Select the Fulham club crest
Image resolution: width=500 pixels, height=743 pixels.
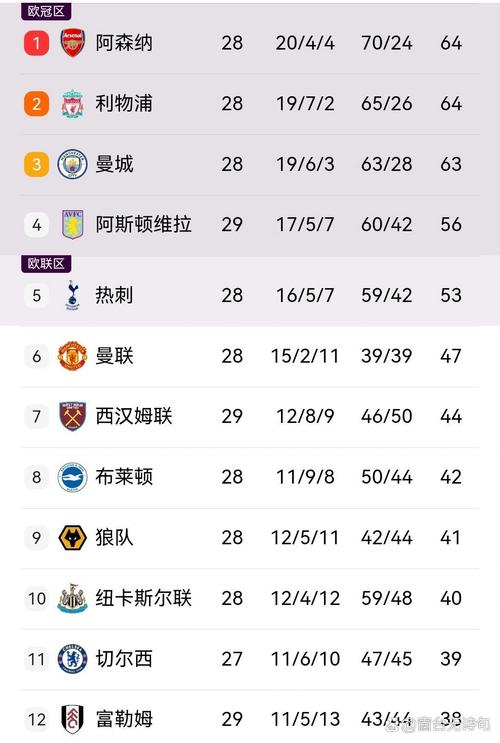coord(73,719)
